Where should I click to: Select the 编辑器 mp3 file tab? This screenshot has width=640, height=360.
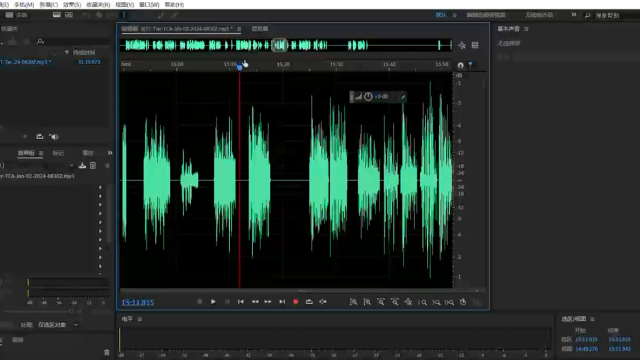click(177, 29)
